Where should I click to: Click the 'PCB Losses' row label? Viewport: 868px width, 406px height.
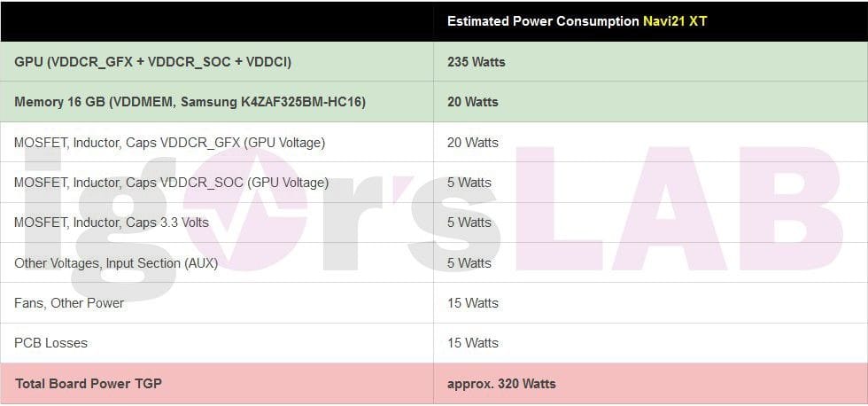click(x=50, y=343)
